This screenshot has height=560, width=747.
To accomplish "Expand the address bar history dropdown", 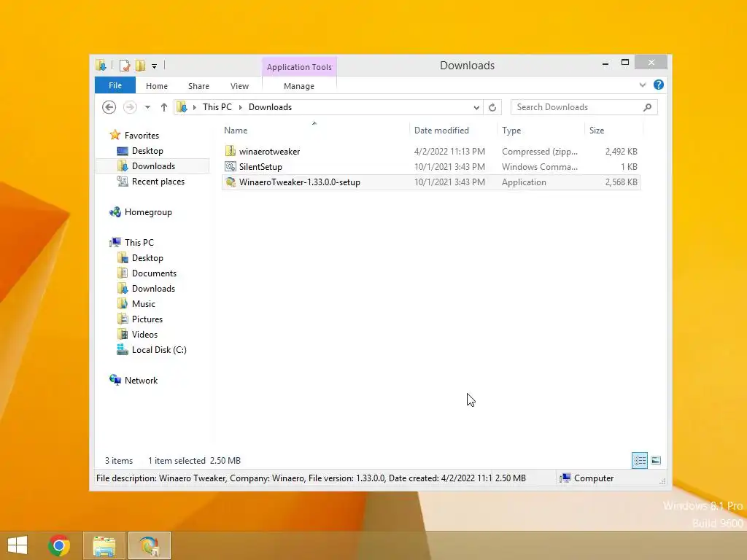I will [x=476, y=107].
